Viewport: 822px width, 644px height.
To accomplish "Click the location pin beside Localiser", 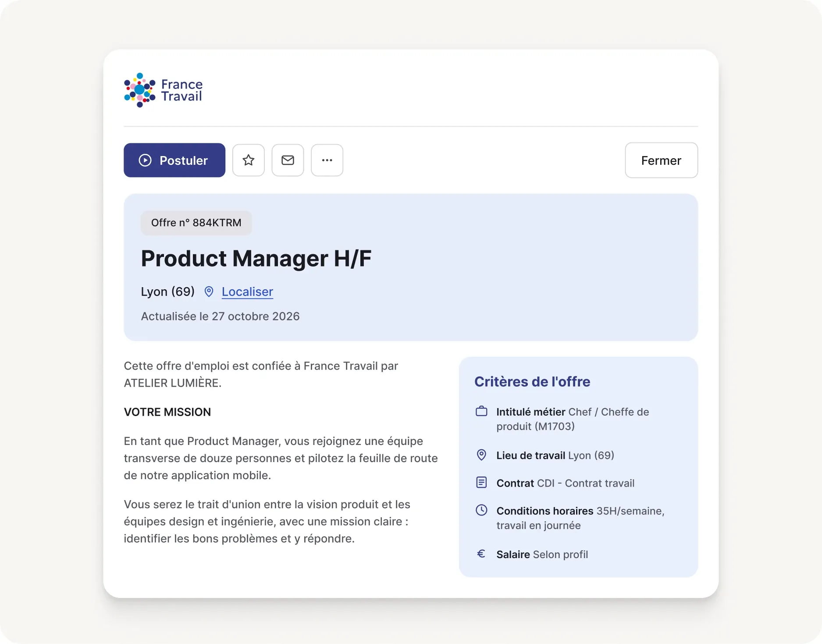I will coord(209,292).
